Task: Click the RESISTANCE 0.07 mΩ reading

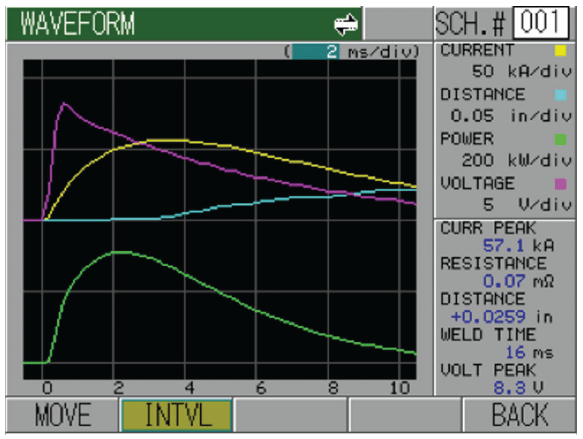Action: click(x=518, y=281)
